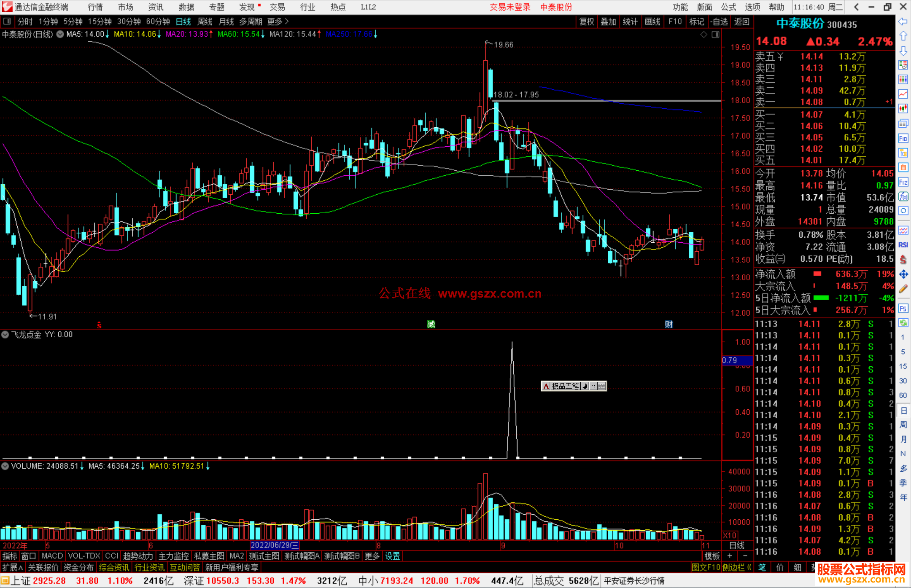The height and width of the screenshot is (588, 911).
Task: Toggle the MA indicator circle beside 中泰股份(日线)
Action: pos(60,34)
